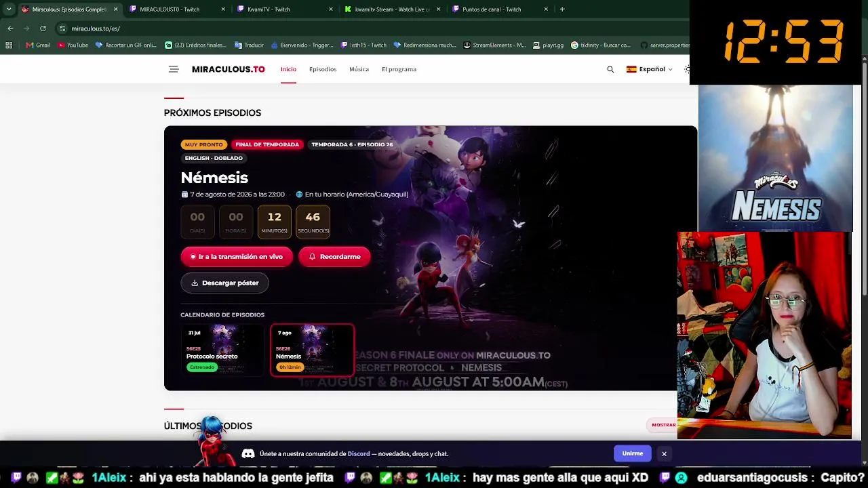Viewport: 868px width, 488px height.
Task: Click the calendar icon beside the air date
Action: [x=184, y=195]
